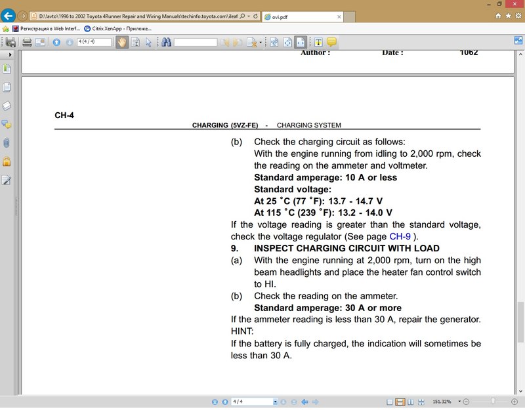Viewport: 525px width, 420px height.
Task: Click the address bar search magnifier icon
Action: pyautogui.click(x=242, y=16)
